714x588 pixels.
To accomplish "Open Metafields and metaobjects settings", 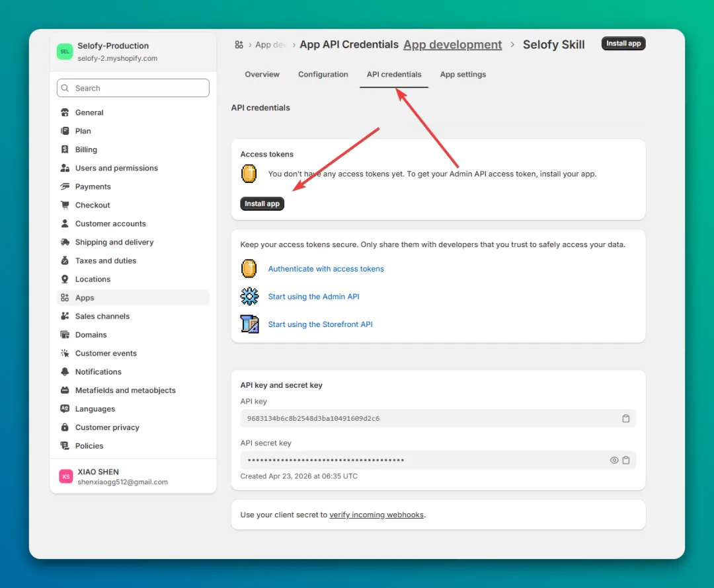I will [x=133, y=390].
